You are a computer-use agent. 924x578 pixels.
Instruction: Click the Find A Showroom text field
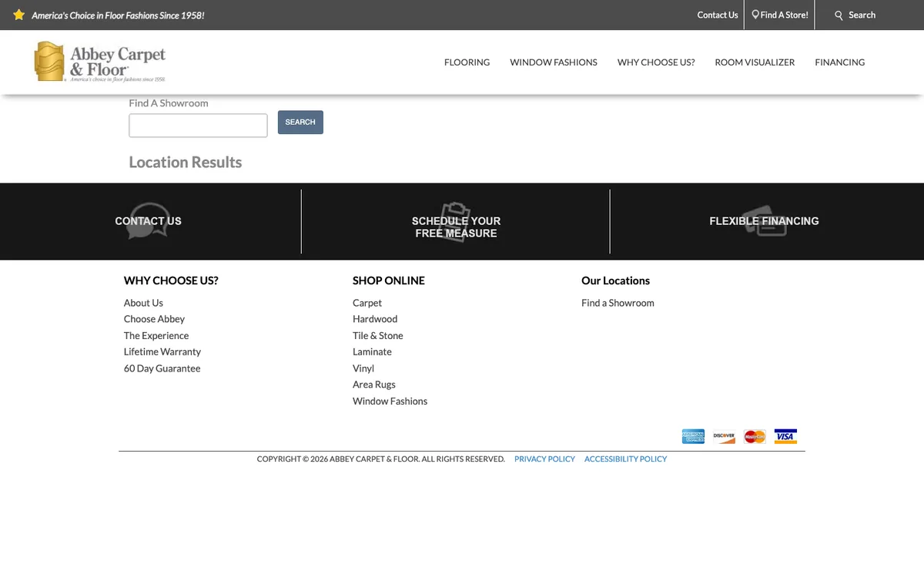pyautogui.click(x=198, y=126)
